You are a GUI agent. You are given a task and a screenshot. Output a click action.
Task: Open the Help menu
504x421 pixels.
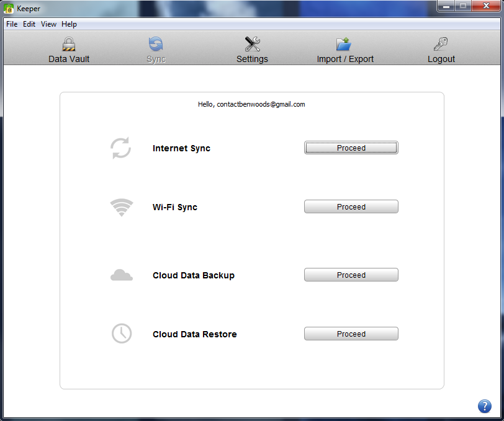coord(69,24)
